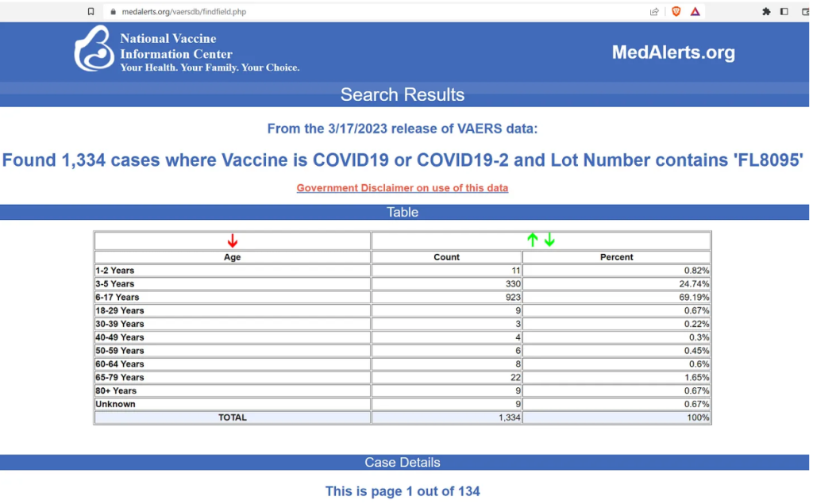Click the Age column header
Viewport: 813px width, 504px height.
(232, 257)
